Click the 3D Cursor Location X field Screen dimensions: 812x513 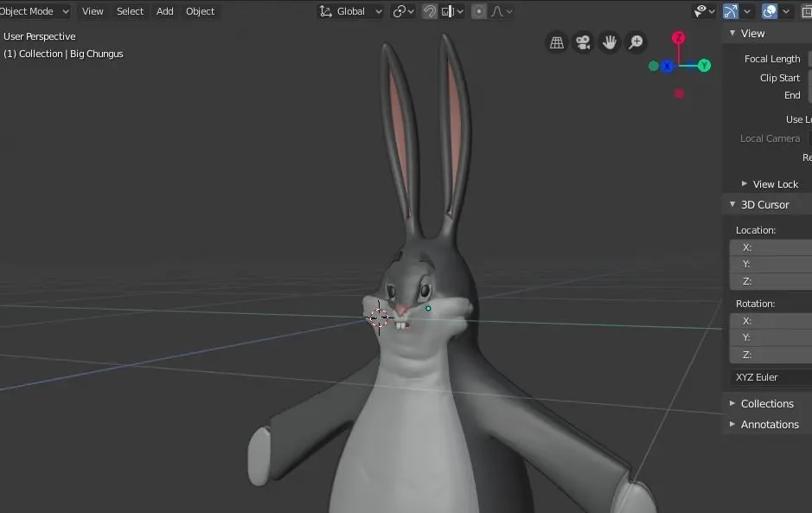[x=771, y=247]
